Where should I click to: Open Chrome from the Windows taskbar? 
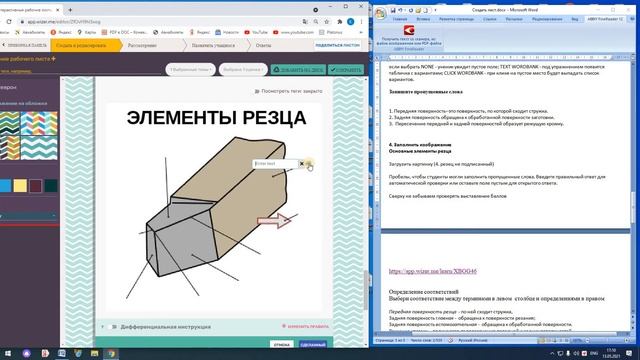111,353
